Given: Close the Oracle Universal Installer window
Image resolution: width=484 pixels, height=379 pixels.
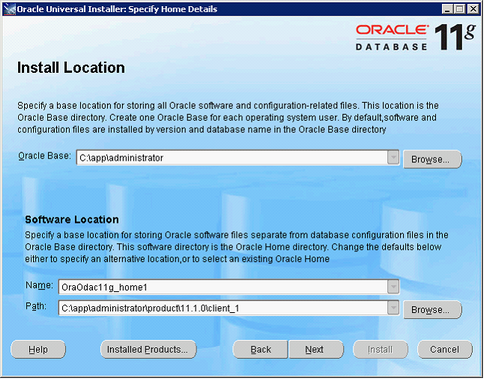Looking at the screenshot, I should 473,9.
